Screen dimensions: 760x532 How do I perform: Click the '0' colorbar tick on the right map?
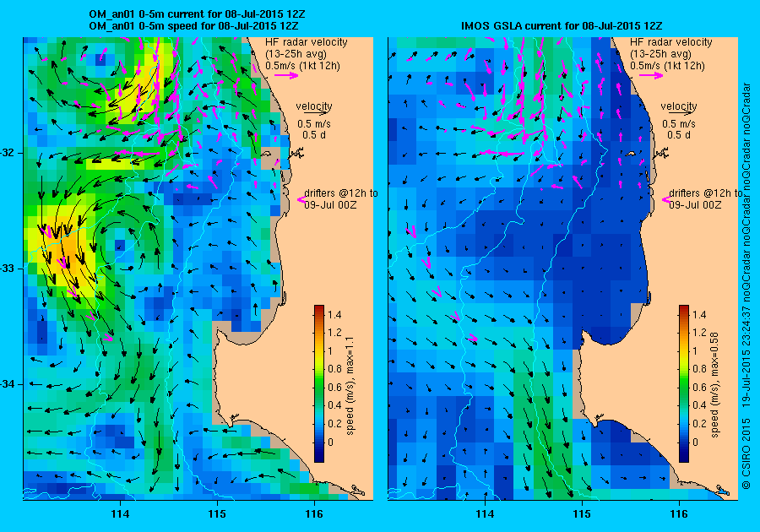(696, 442)
